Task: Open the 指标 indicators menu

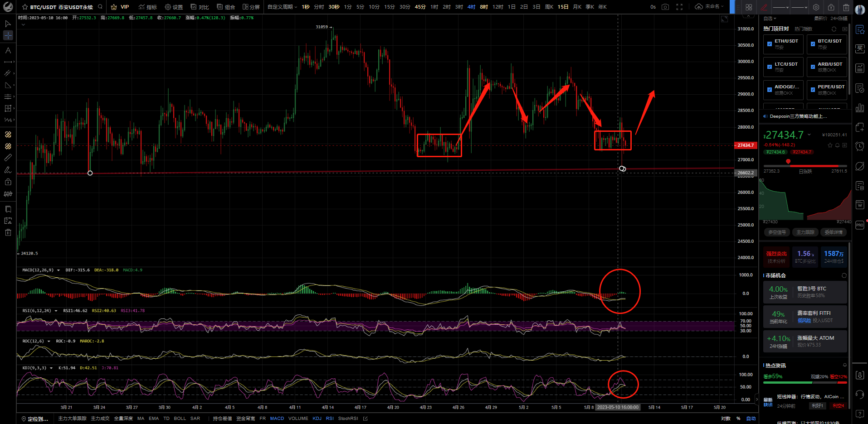Action: [148, 7]
